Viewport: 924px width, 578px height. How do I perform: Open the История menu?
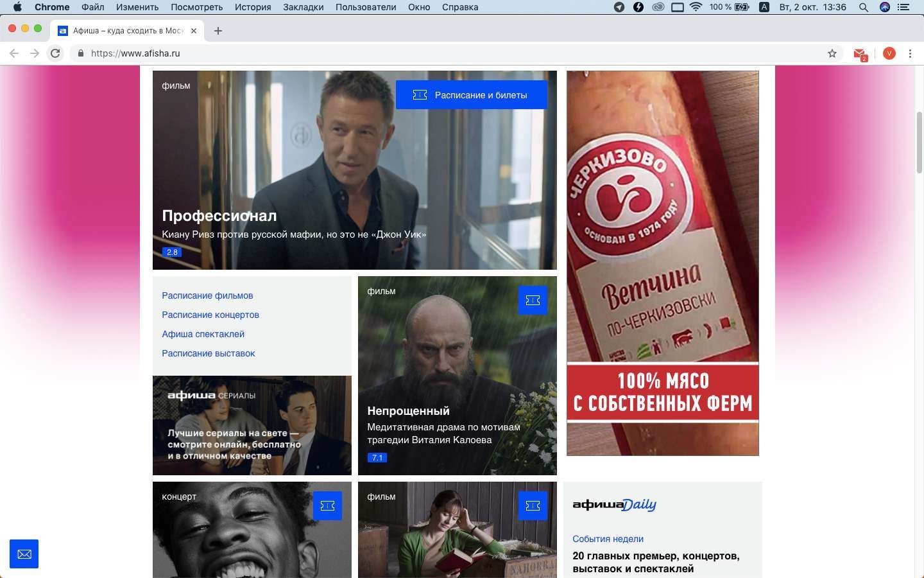[x=253, y=7]
